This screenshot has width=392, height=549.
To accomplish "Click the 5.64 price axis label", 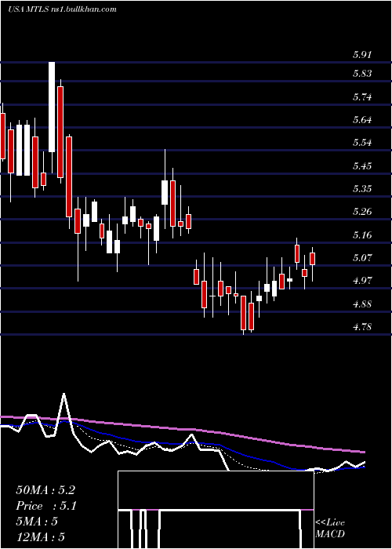I will coord(362,120).
